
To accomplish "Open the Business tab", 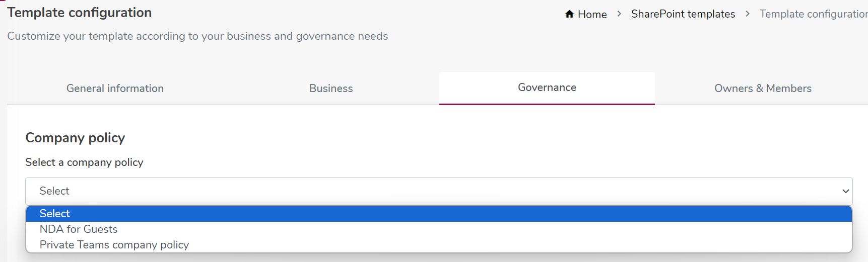I will point(331,89).
